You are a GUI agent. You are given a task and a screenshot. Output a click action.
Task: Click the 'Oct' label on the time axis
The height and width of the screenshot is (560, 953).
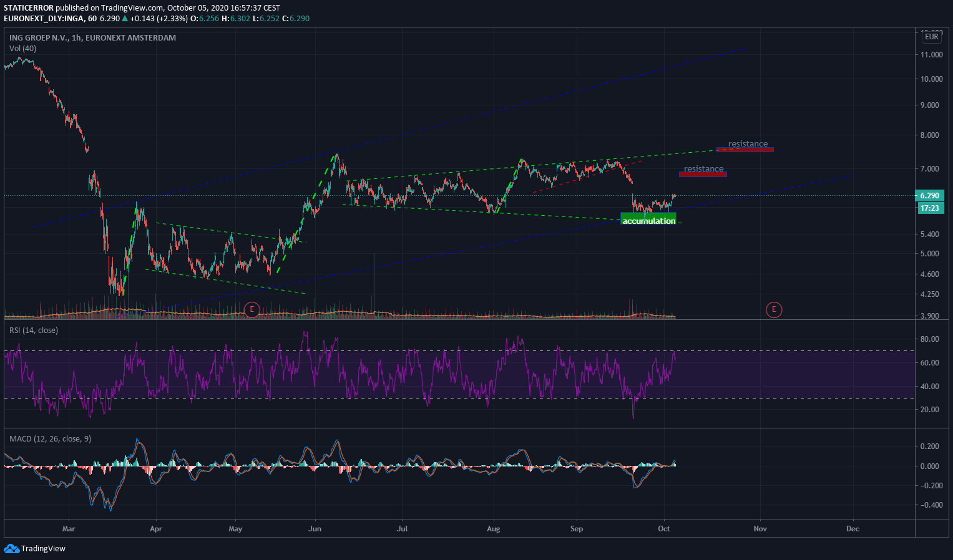click(x=664, y=529)
